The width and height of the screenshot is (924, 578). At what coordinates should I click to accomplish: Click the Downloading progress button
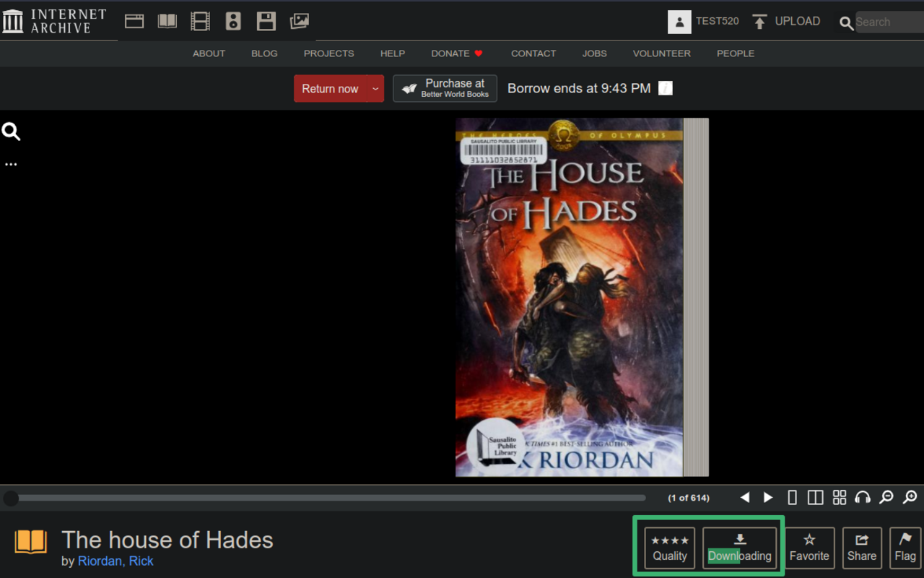740,548
